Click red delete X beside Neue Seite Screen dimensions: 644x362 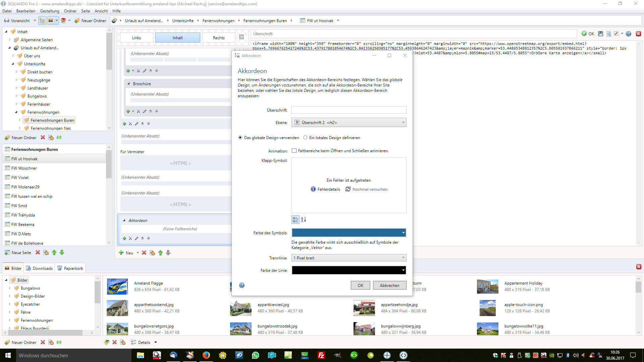click(38, 253)
